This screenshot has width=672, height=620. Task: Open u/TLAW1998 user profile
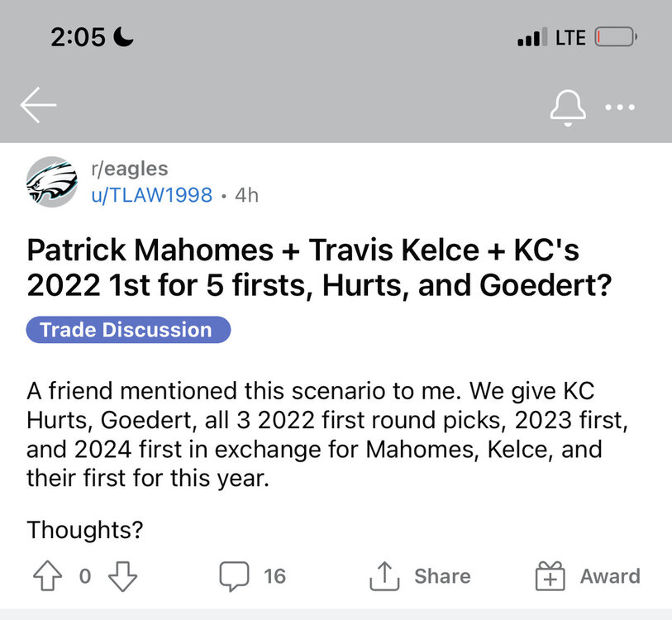coord(151,196)
